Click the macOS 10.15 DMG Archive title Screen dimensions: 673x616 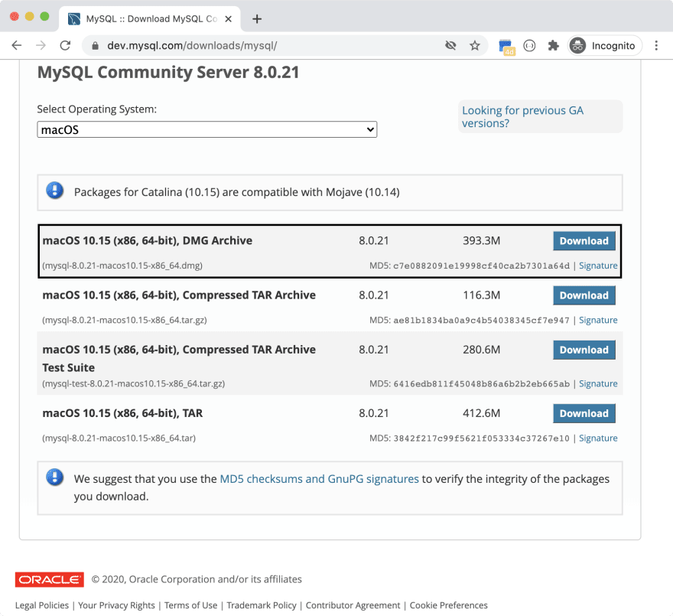(147, 240)
